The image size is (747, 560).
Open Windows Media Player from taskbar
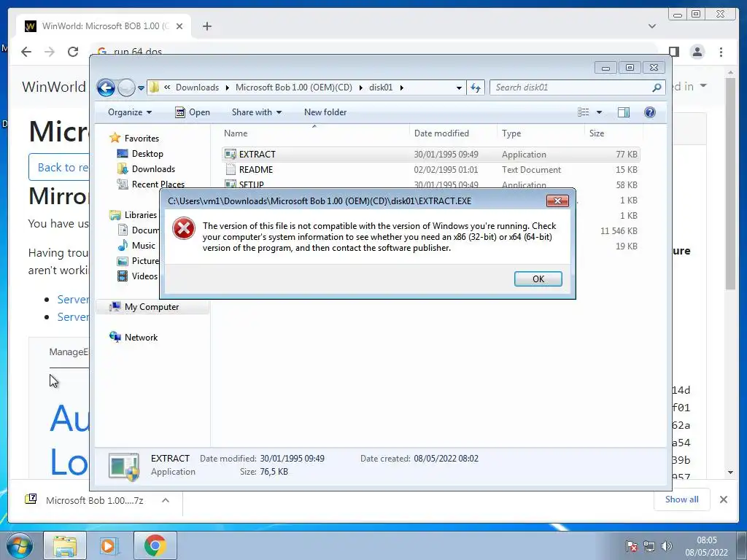(109, 545)
